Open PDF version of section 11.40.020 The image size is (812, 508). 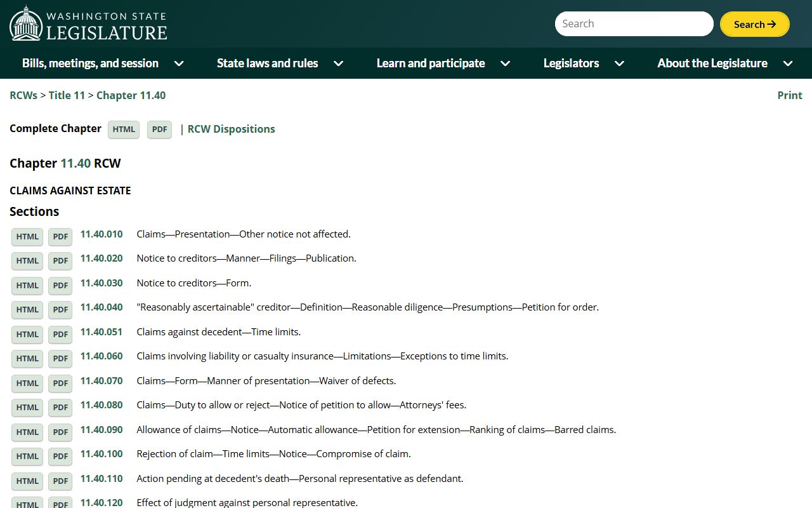60,260
